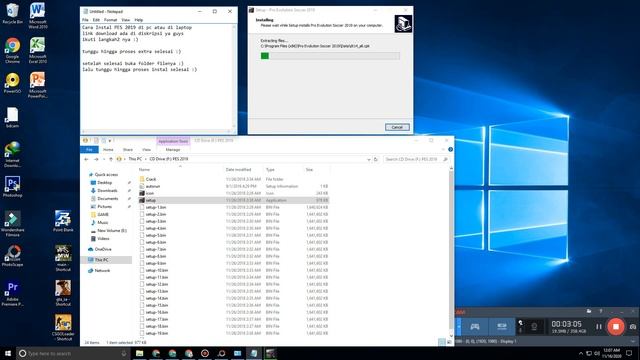
Task: Click into the Search CD Drive field
Action: (x=416, y=159)
